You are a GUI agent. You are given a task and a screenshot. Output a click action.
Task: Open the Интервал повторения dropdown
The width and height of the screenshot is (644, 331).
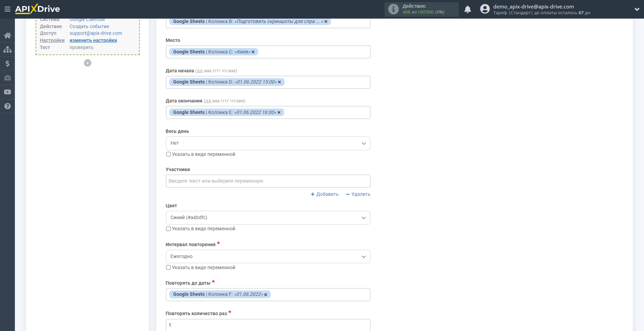point(268,257)
